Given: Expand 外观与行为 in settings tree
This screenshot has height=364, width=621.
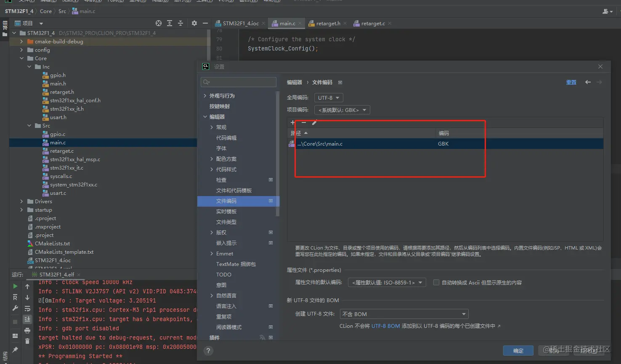Looking at the screenshot, I should pos(205,96).
